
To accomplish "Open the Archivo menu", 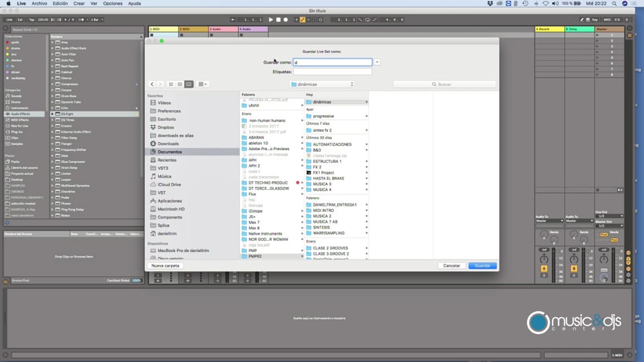I will 39,3.
